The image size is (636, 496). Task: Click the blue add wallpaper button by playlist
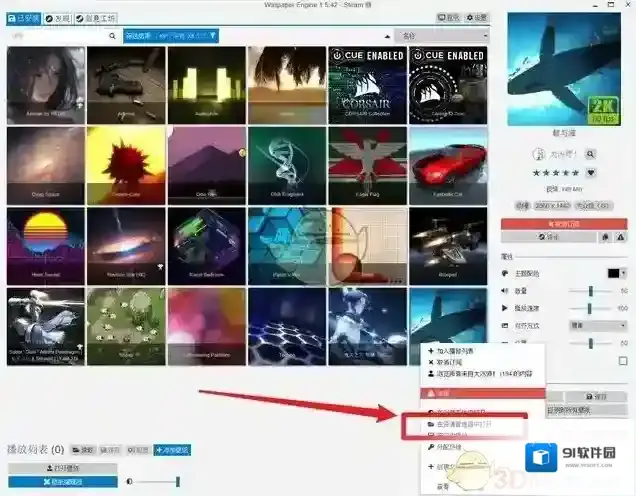[x=171, y=450]
